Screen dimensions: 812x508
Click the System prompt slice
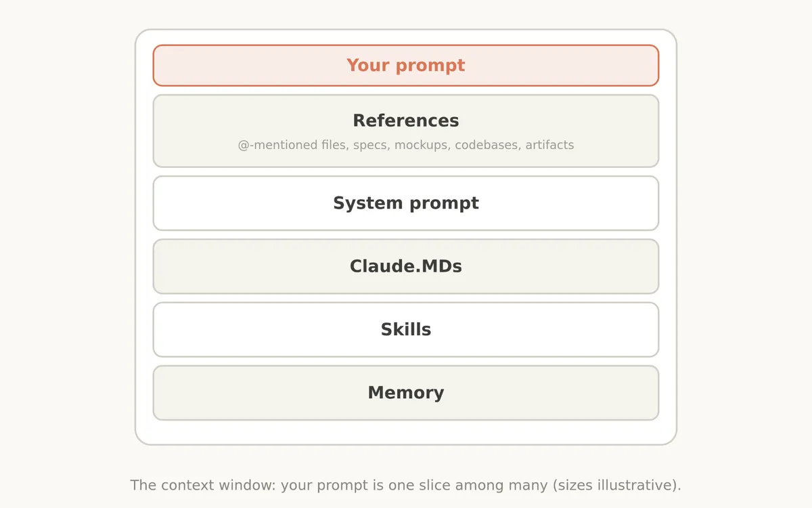pyautogui.click(x=406, y=203)
